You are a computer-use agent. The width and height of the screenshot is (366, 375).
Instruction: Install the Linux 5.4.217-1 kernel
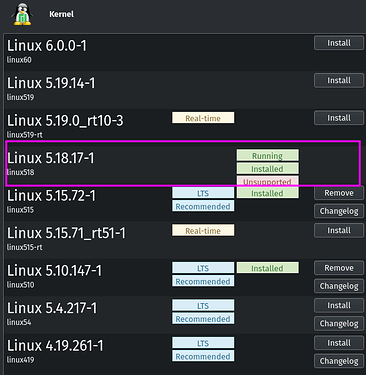[339, 305]
